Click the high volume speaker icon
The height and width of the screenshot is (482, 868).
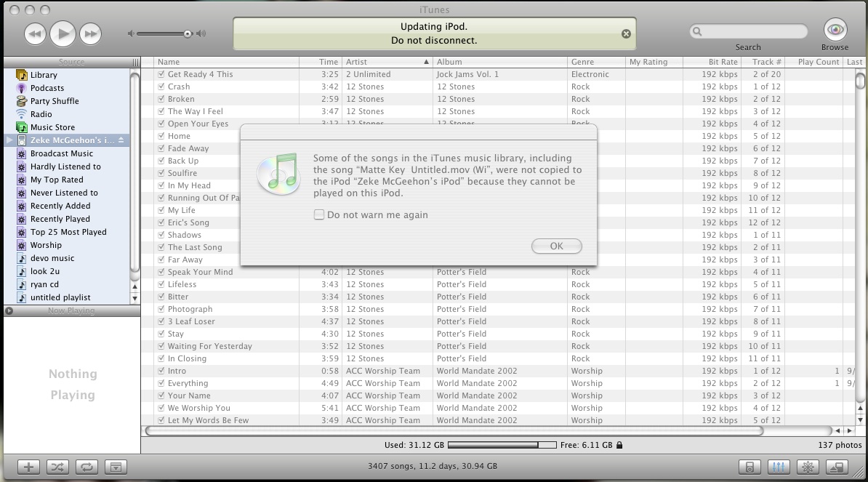pyautogui.click(x=201, y=33)
